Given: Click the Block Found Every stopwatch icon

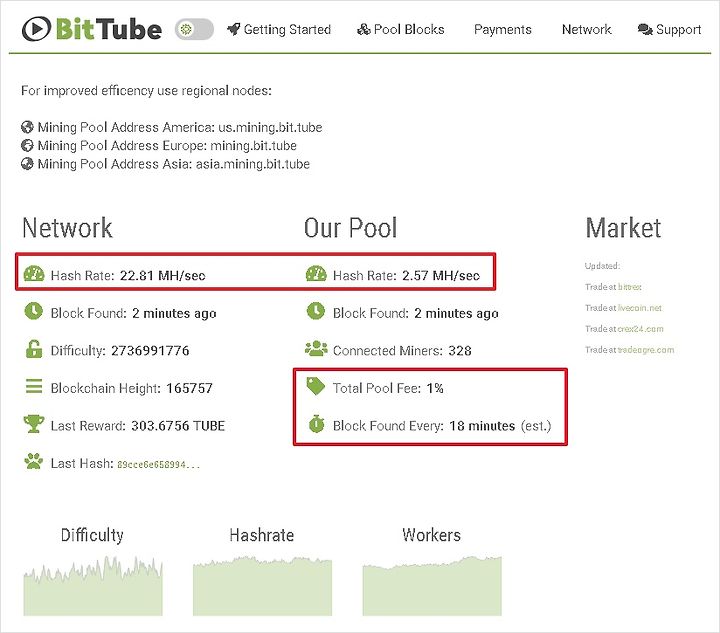Looking at the screenshot, I should 316,424.
